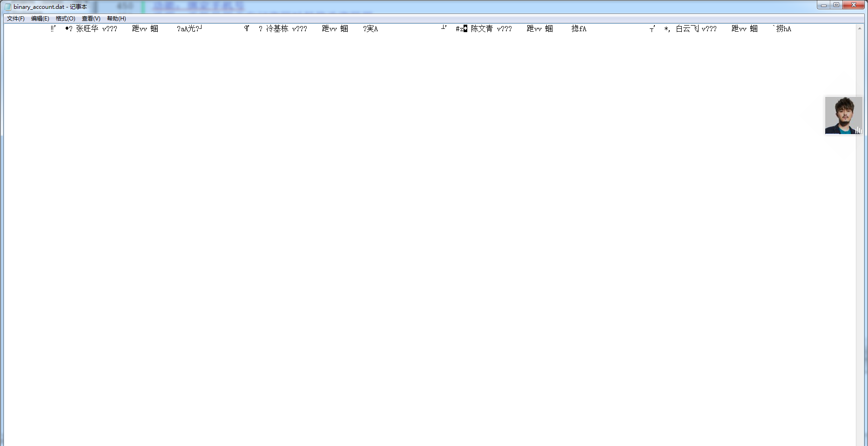Click the text 陈文青
The width and height of the screenshot is (868, 446).
point(482,29)
